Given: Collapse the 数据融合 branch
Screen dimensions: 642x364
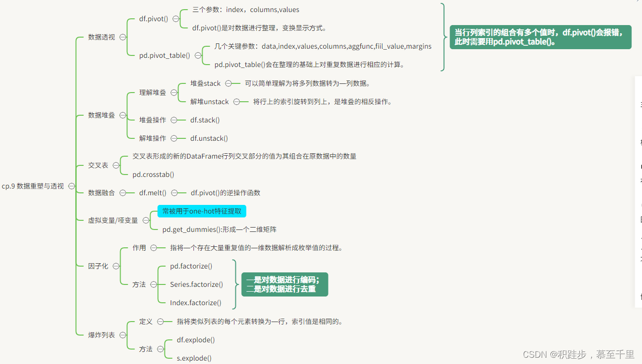Looking at the screenshot, I should [x=123, y=193].
